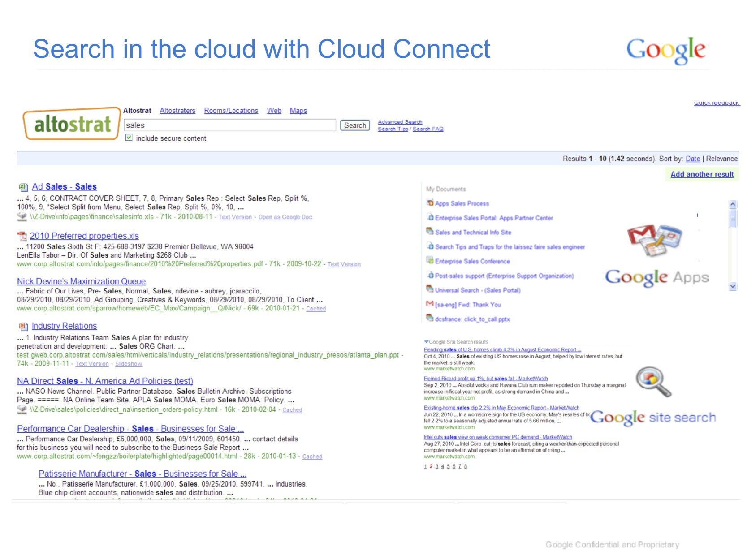747x560 pixels.
Task: Open the Industry Relations result
Action: pyautogui.click(x=64, y=326)
